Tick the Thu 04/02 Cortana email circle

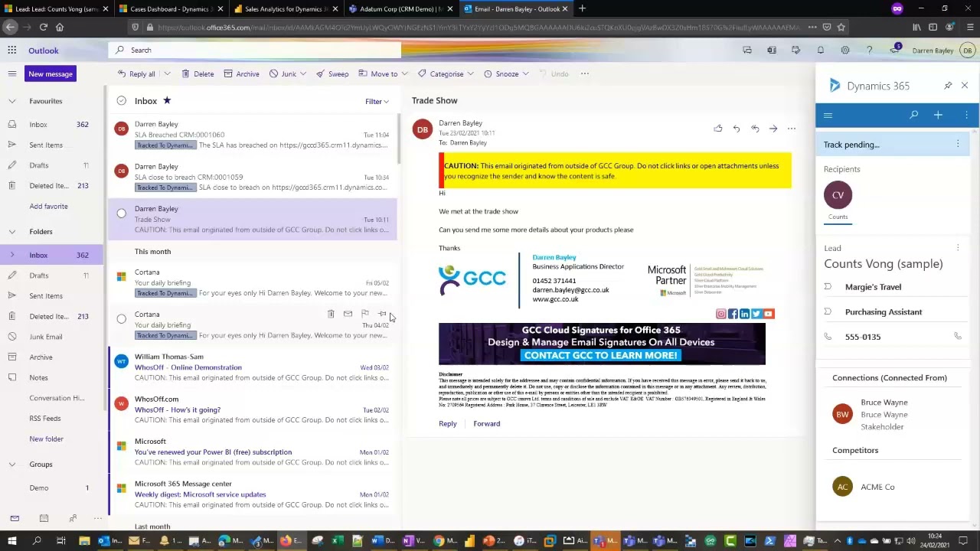point(121,319)
